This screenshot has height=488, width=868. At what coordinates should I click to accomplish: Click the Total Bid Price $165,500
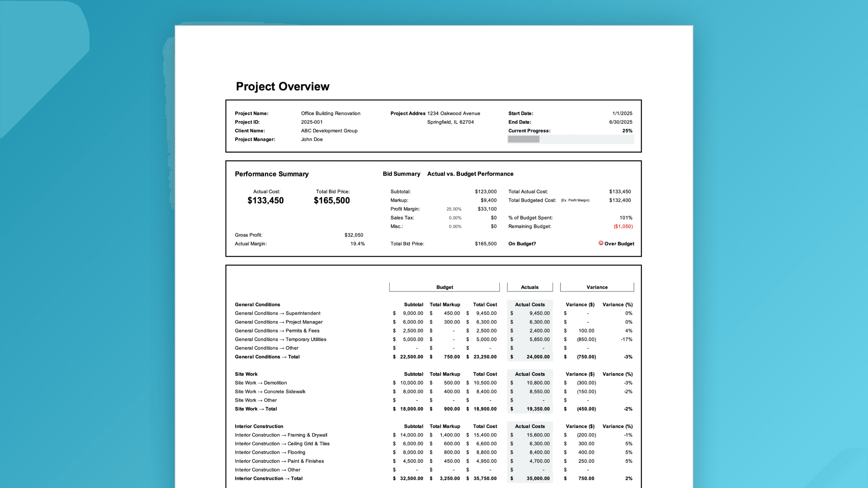tap(332, 200)
